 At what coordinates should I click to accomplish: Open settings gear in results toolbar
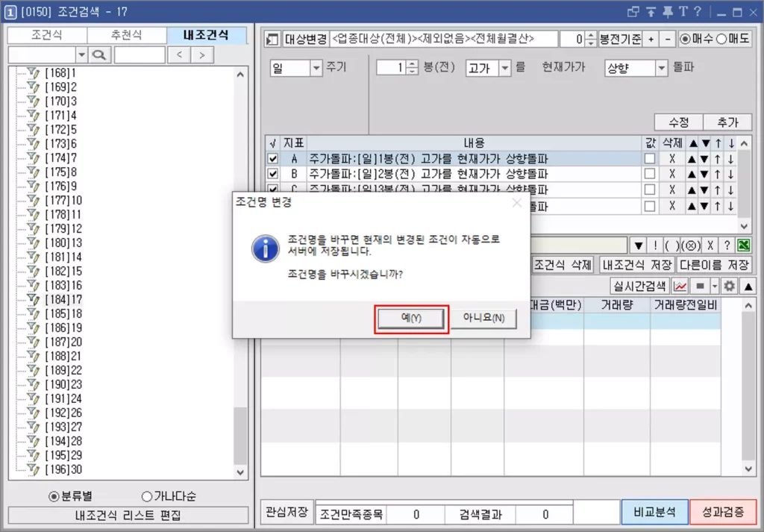[730, 286]
